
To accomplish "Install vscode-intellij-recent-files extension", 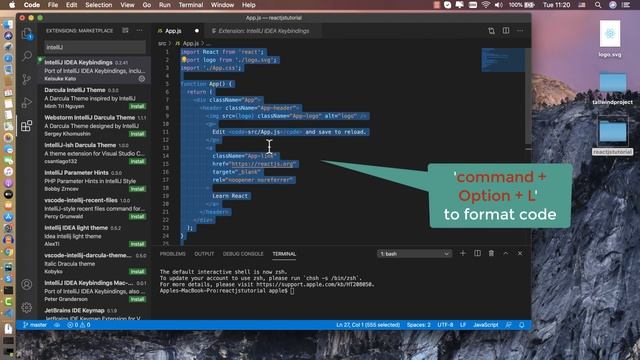I will [138, 216].
